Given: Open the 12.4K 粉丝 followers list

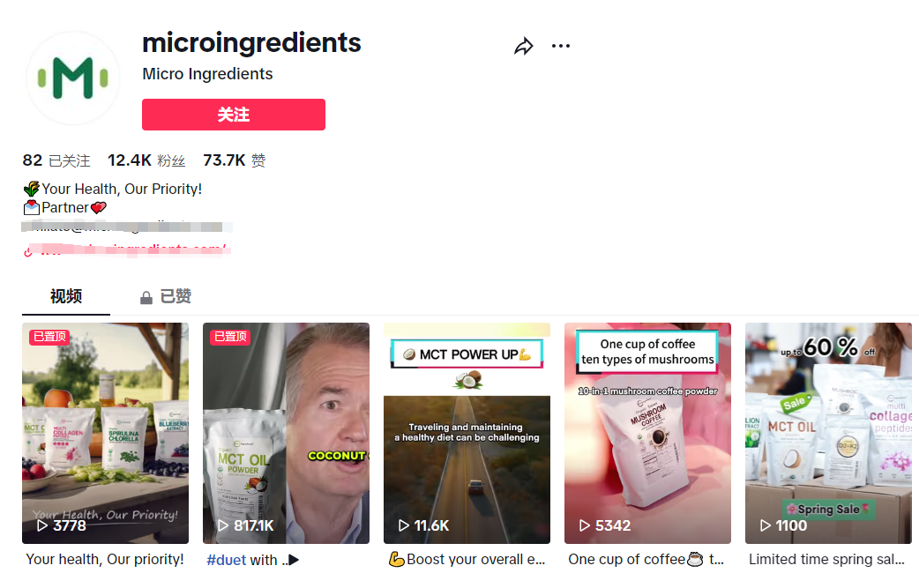Looking at the screenshot, I should point(146,160).
